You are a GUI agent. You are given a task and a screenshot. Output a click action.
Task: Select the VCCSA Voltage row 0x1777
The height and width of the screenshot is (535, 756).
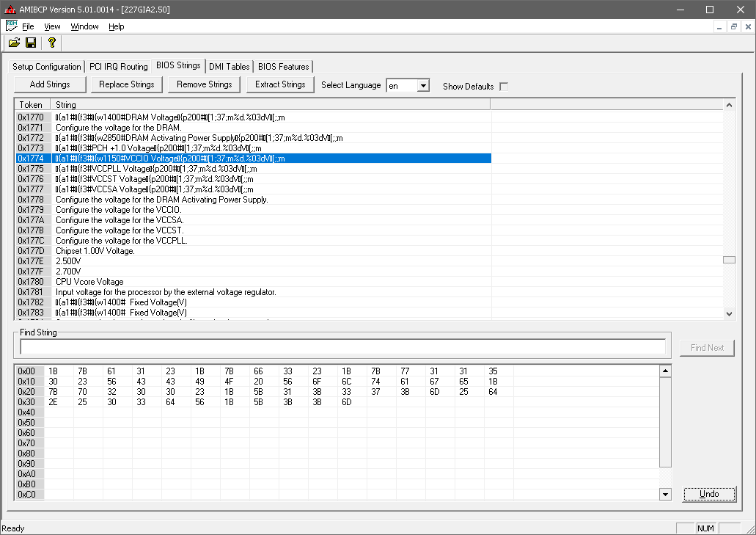[253, 189]
